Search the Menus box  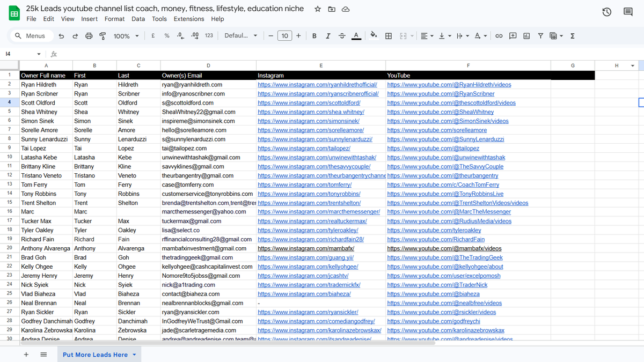tap(31, 36)
